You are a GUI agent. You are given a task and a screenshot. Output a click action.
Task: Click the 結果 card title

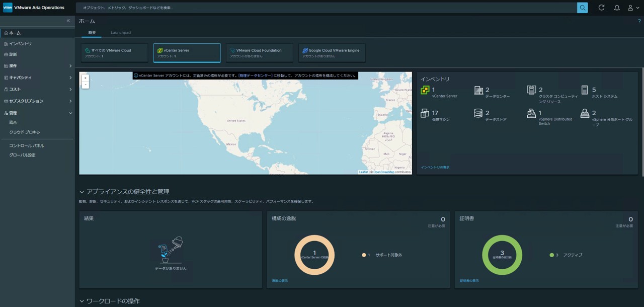[x=89, y=218]
